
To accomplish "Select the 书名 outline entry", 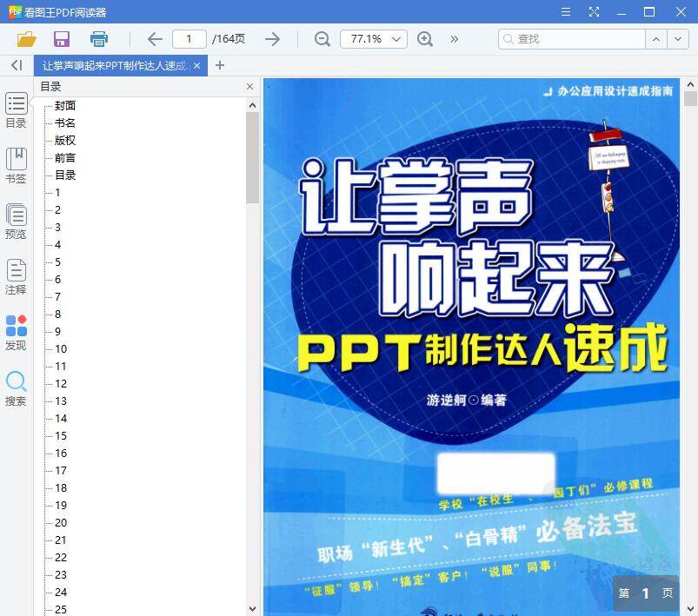I will point(65,123).
